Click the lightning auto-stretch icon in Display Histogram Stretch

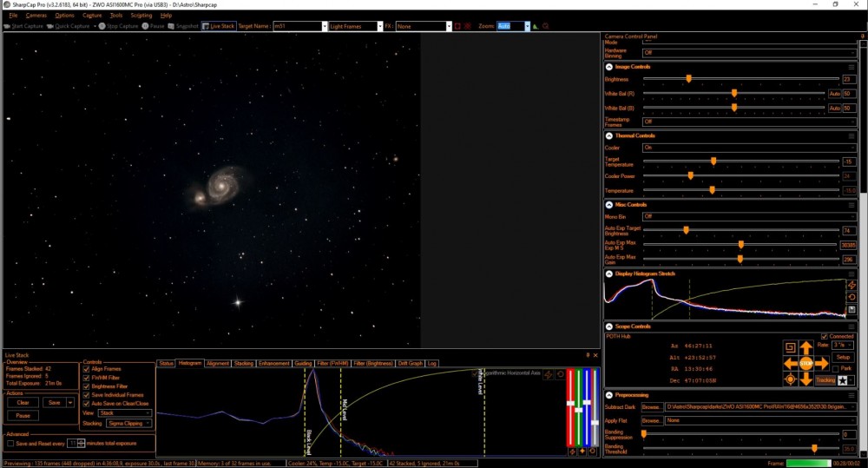[x=852, y=285]
